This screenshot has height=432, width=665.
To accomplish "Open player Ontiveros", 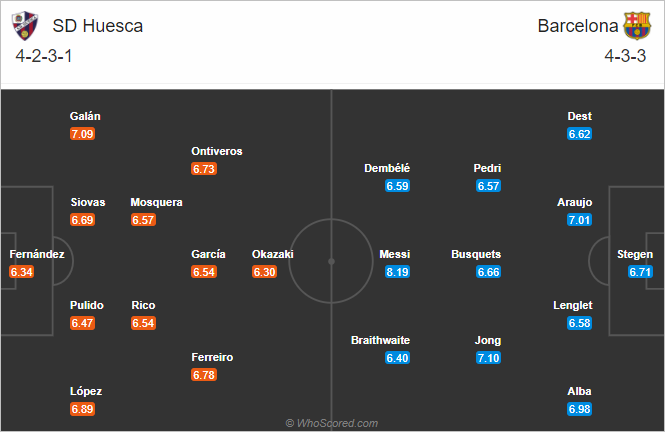I will pos(217,151).
